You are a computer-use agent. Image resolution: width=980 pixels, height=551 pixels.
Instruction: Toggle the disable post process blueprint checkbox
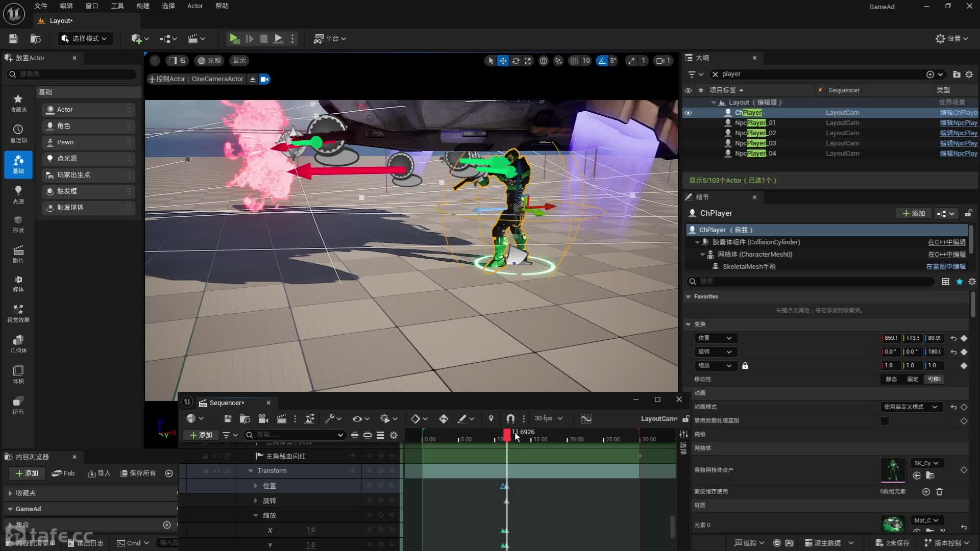[885, 421]
